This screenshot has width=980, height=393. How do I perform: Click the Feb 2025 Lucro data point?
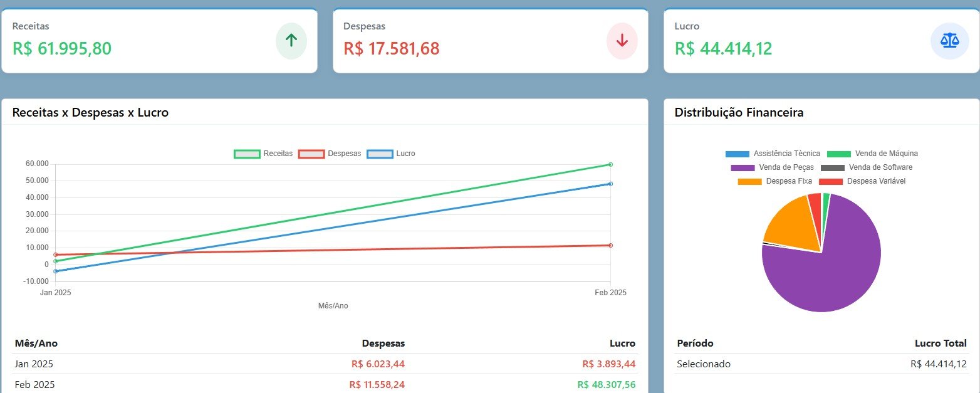(x=610, y=184)
